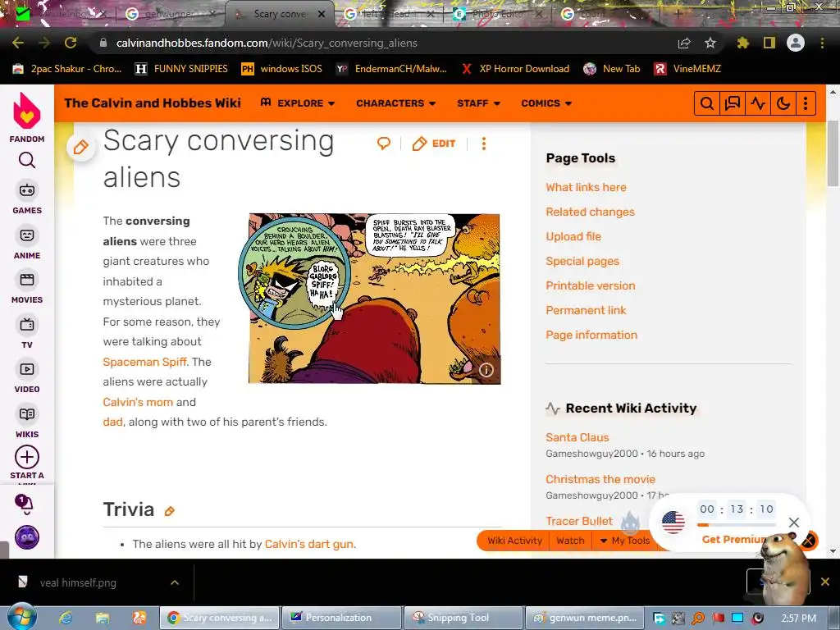This screenshot has width=840, height=630.
Task: Open the purple user avatar in the sidebar
Action: pyautogui.click(x=27, y=536)
